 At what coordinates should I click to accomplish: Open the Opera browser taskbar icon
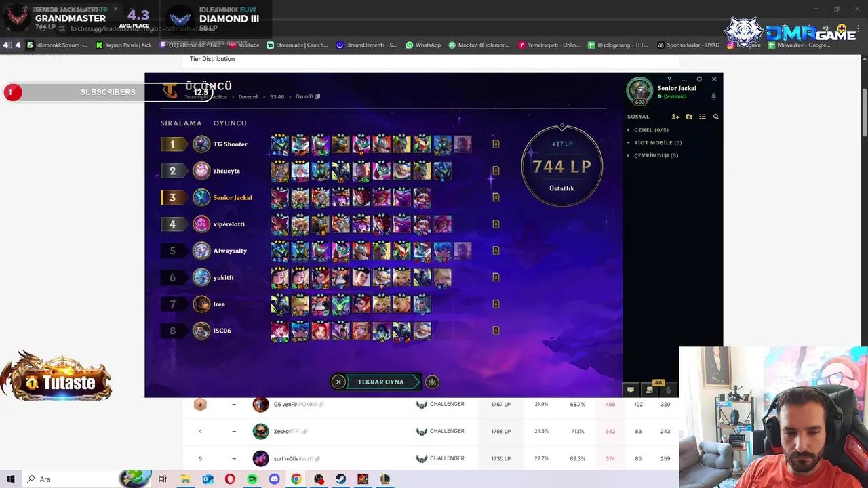pos(230,479)
